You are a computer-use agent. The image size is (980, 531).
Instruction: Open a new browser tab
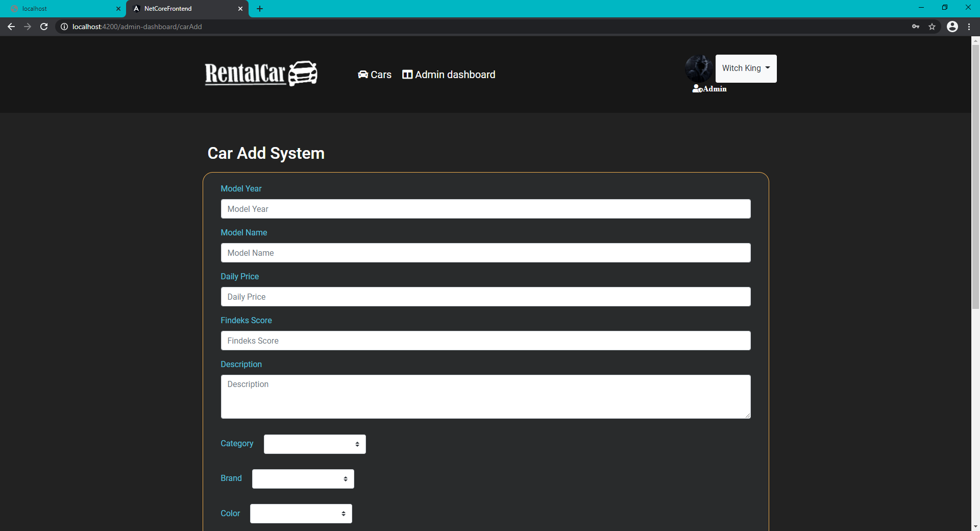[260, 9]
